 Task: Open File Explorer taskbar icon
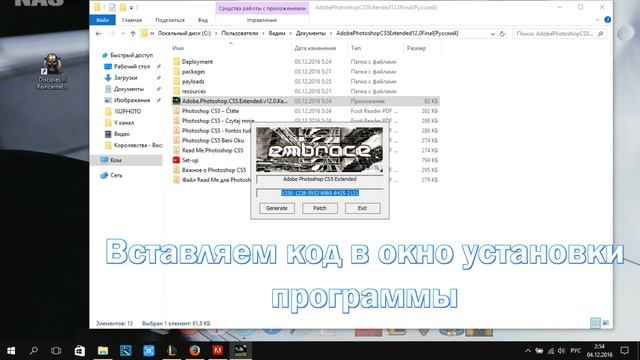[x=102, y=351]
